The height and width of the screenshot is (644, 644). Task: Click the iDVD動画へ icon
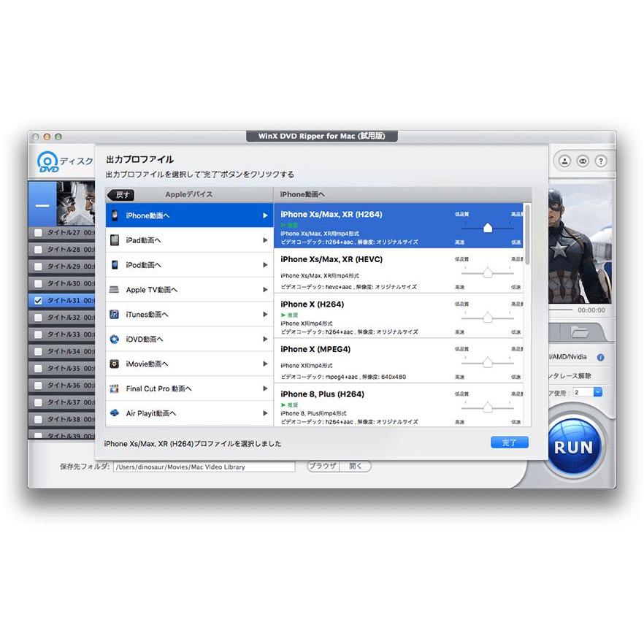coord(113,339)
